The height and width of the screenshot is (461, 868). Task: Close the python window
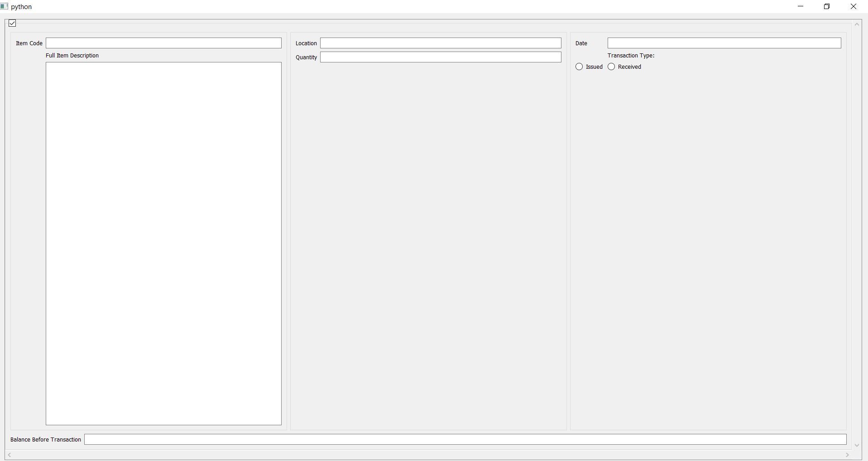854,7
